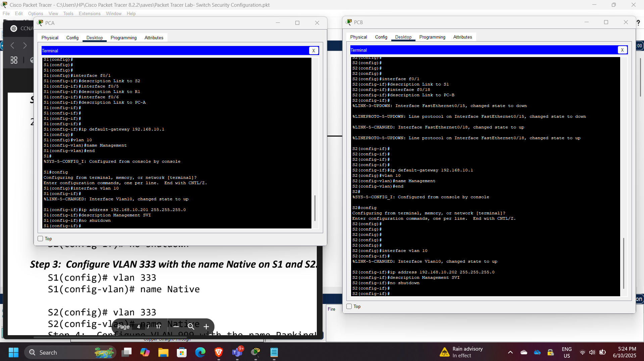Click the Packet Tracer help question mark icon
Viewport: 644px width, 361px height.
pos(639,23)
